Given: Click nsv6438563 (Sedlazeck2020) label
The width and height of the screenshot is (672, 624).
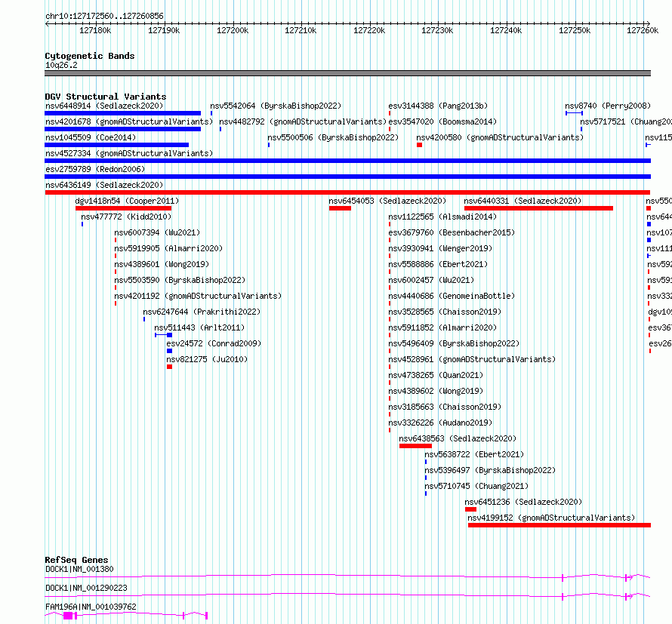Looking at the screenshot, I should click(458, 438).
